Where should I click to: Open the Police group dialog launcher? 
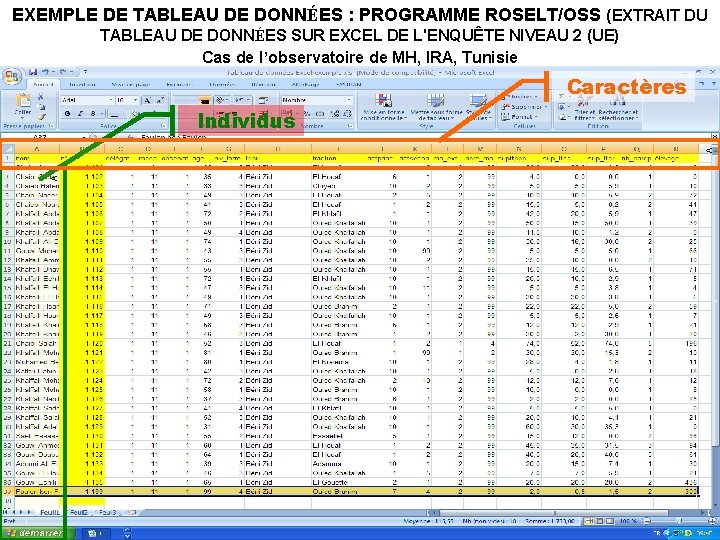pos(163,126)
